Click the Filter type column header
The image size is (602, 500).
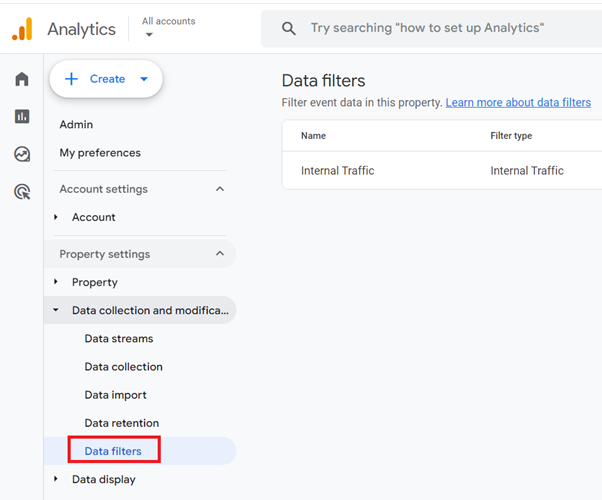click(511, 136)
